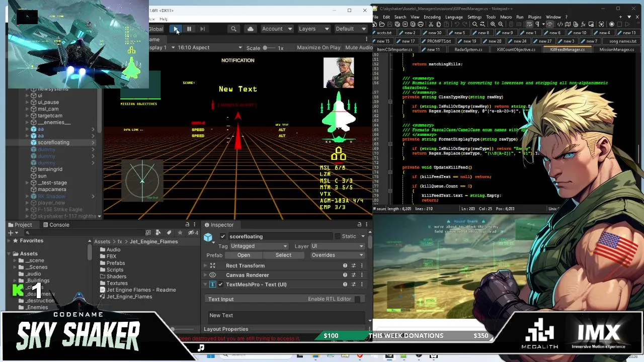The height and width of the screenshot is (362, 644).
Task: Expand the ui_pause hierarchy object
Action: pos(27,102)
